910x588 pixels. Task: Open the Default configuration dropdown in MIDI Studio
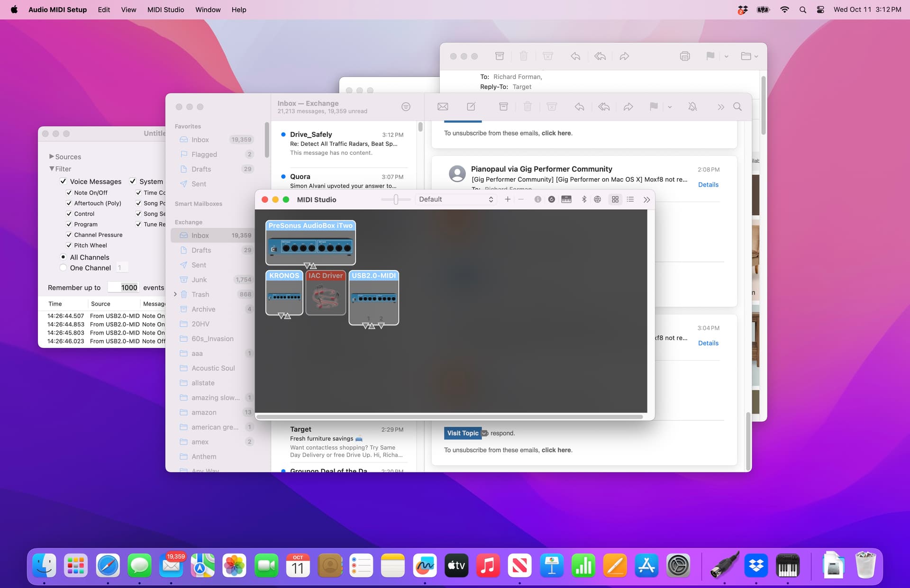coord(455,199)
